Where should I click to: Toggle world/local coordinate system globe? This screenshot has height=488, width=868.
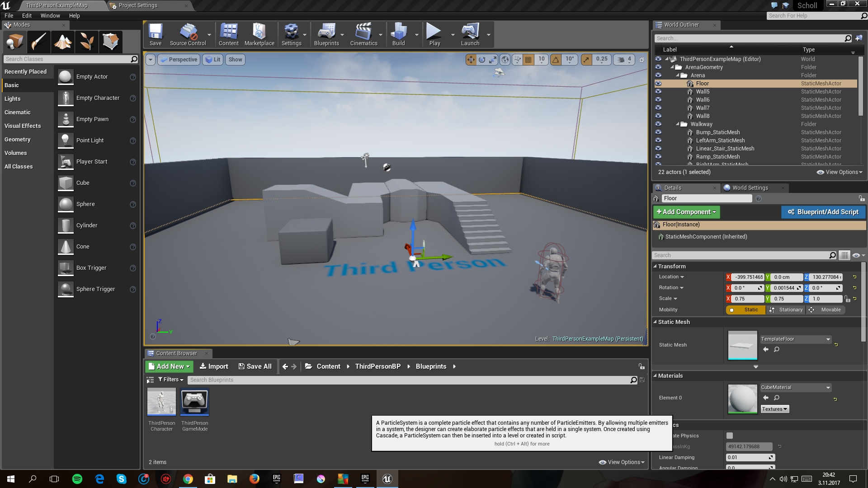click(505, 60)
